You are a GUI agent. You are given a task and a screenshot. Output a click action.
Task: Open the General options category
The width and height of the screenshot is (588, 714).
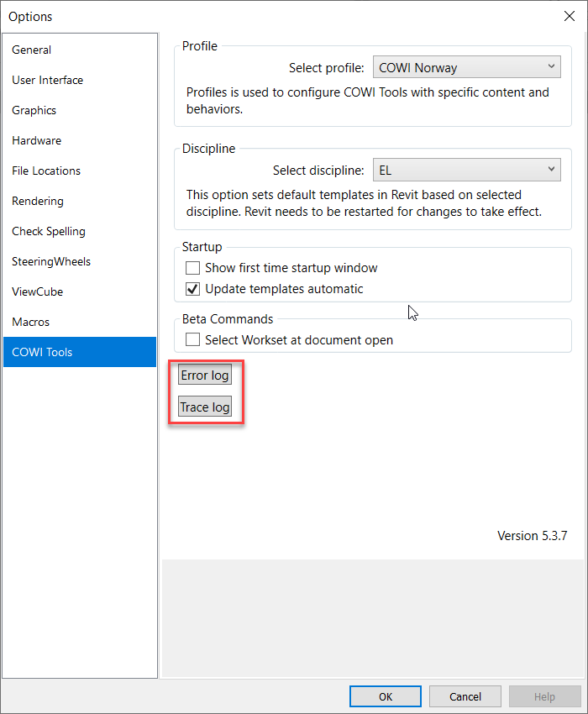[32, 50]
